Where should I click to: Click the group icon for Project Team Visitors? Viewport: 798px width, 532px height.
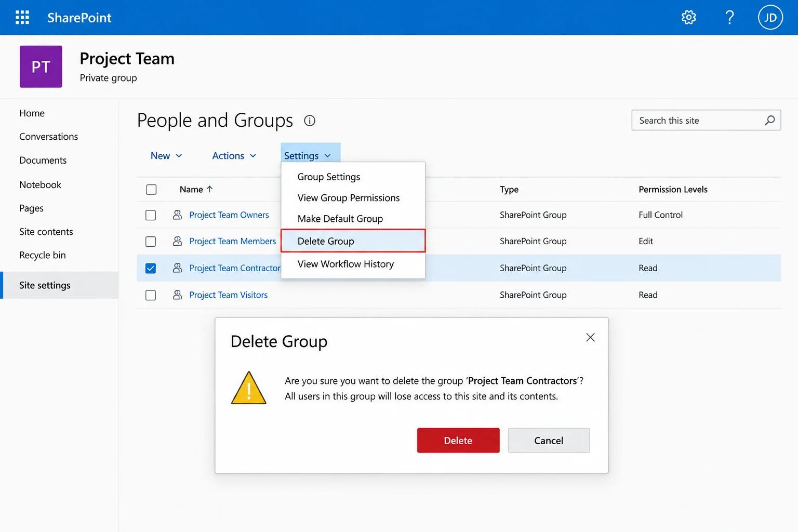[x=177, y=295]
